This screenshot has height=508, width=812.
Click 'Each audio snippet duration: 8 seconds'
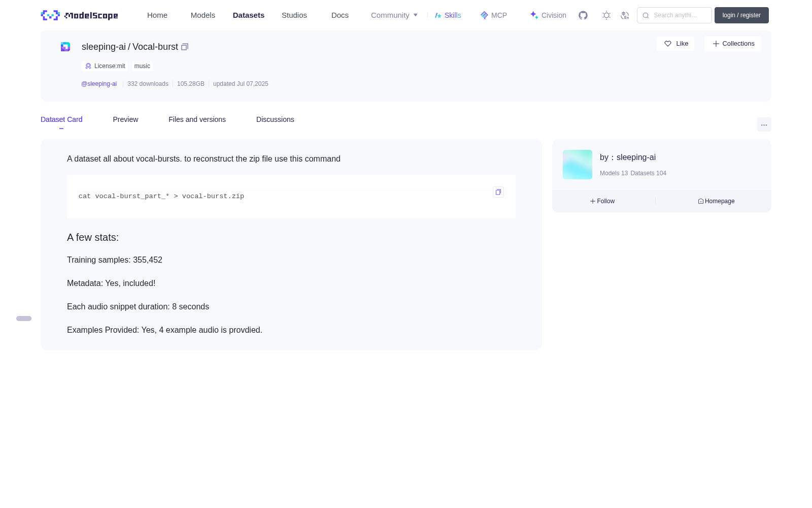point(138,307)
